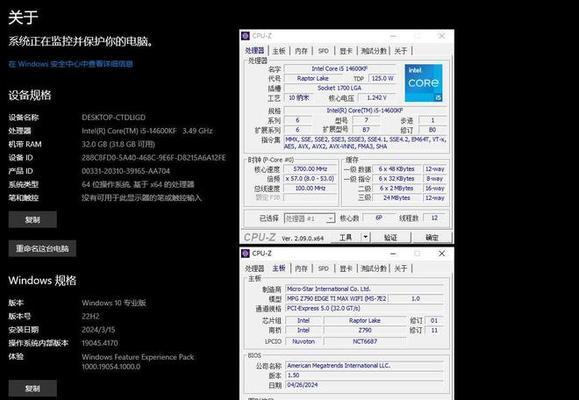Click the 南桥 value Z790
This screenshot has width=579, height=400.
[365, 330]
